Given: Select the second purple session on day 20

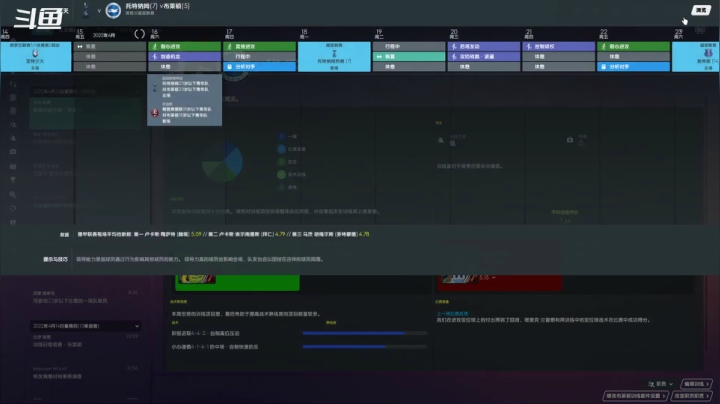Looking at the screenshot, I should (484, 56).
